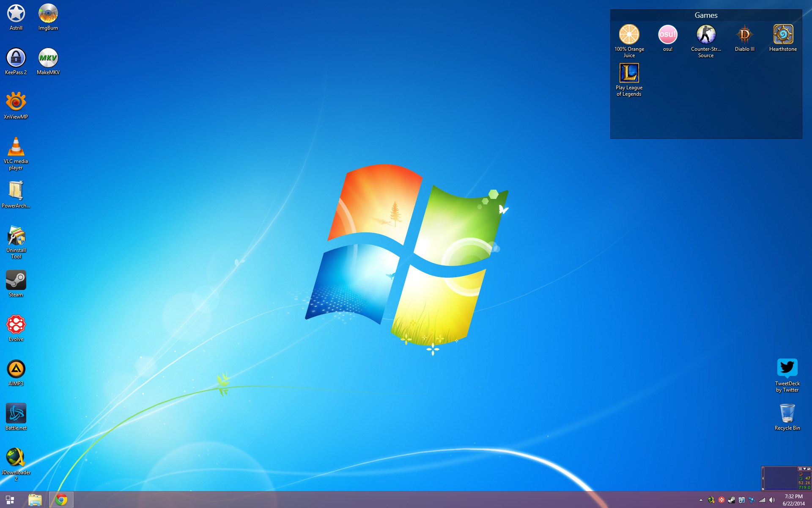
Task: Open Windows Explorer from the taskbar
Action: pos(36,500)
